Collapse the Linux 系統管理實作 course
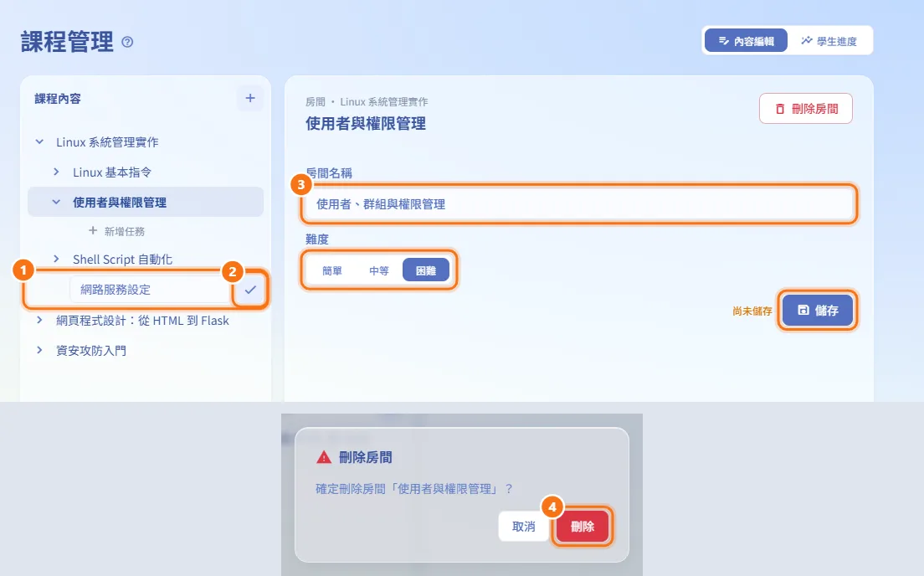The width and height of the screenshot is (924, 576). (x=39, y=141)
